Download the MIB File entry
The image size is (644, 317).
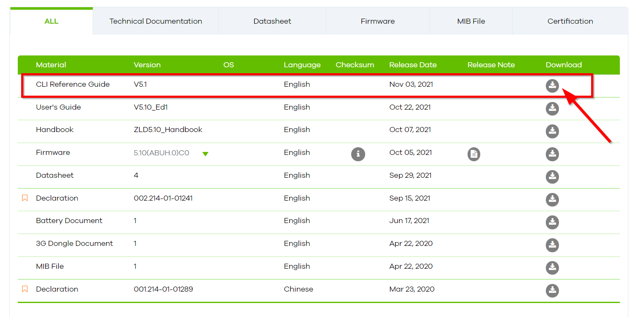click(x=552, y=268)
